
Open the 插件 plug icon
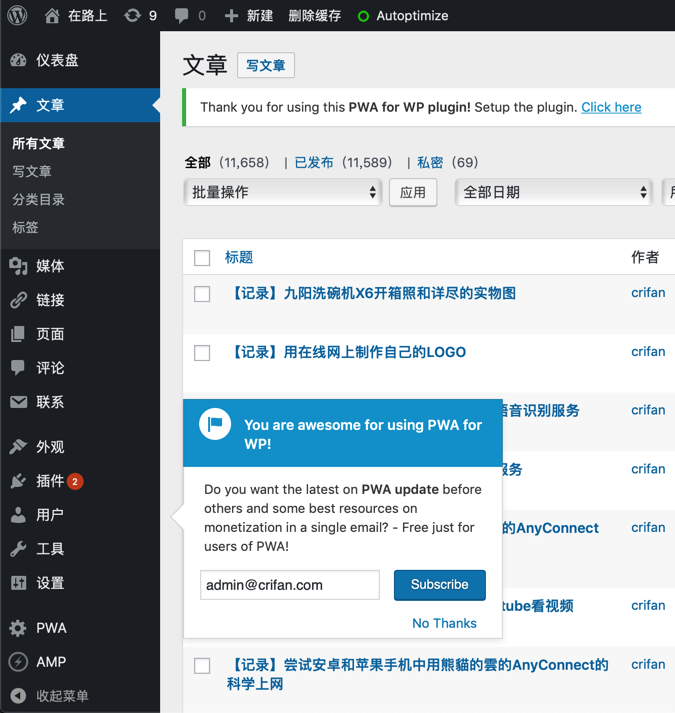click(x=18, y=481)
